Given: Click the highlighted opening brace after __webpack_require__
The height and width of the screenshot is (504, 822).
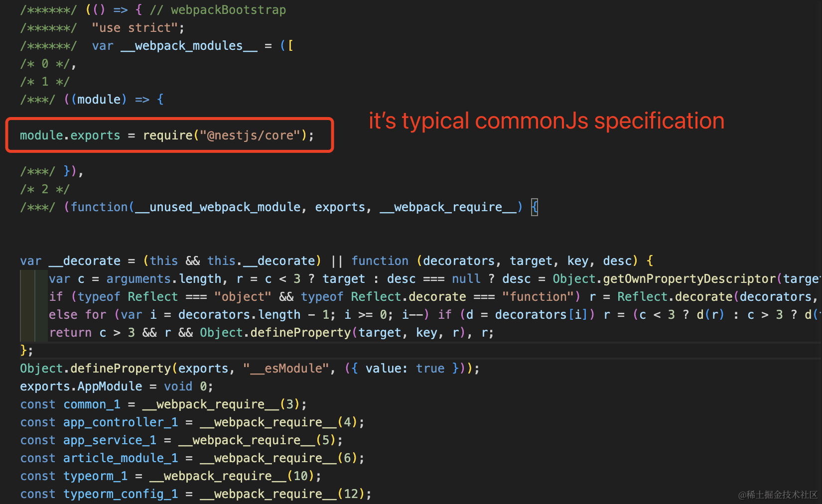Looking at the screenshot, I should (535, 207).
